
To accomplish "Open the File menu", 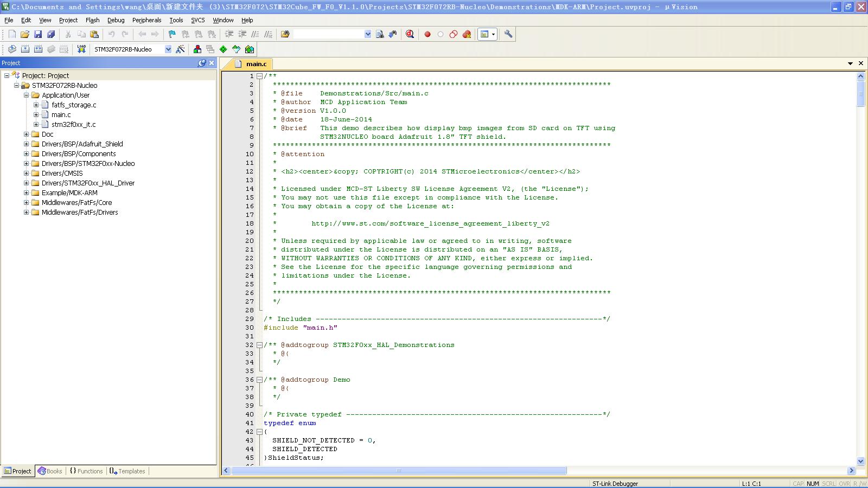I will tap(9, 20).
